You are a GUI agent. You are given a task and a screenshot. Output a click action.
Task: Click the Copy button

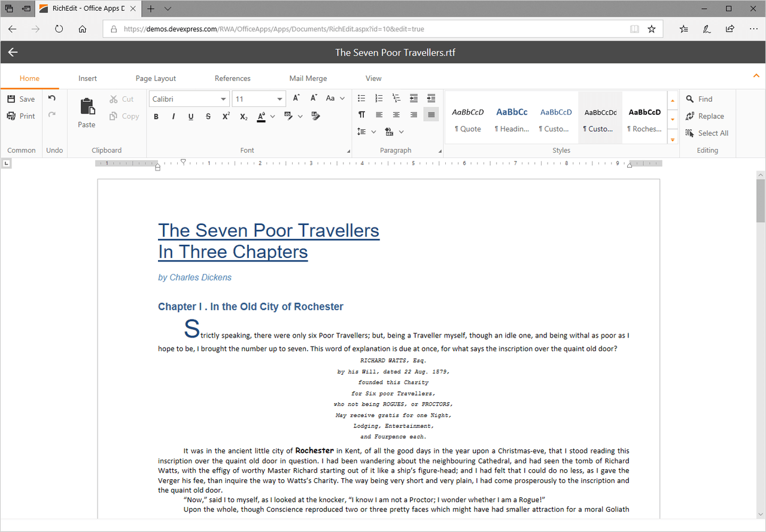tap(124, 116)
